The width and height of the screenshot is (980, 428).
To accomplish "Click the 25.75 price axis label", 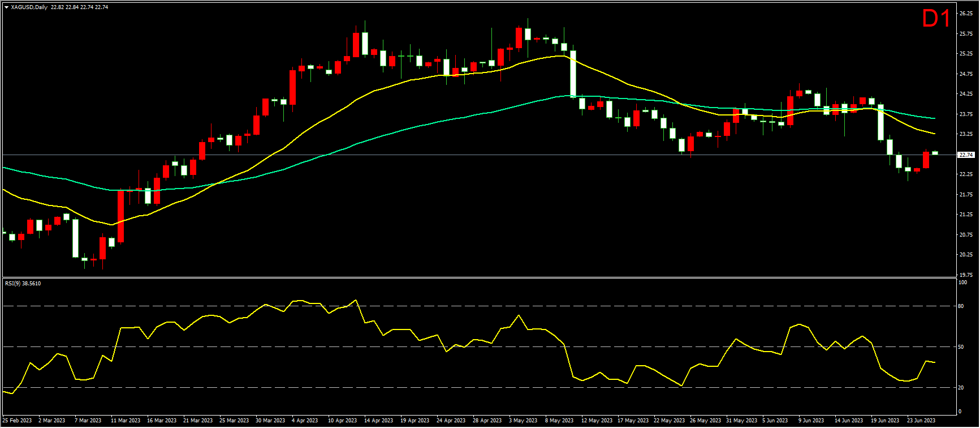I will (966, 34).
